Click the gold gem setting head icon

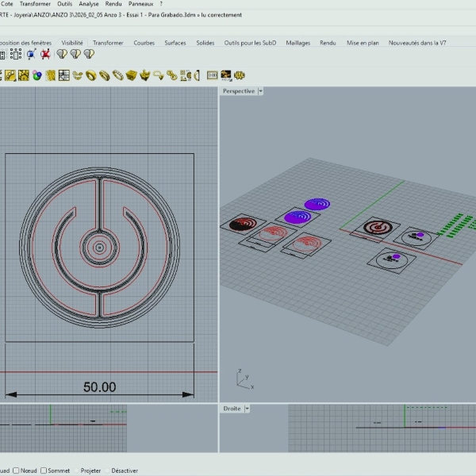[x=144, y=75]
